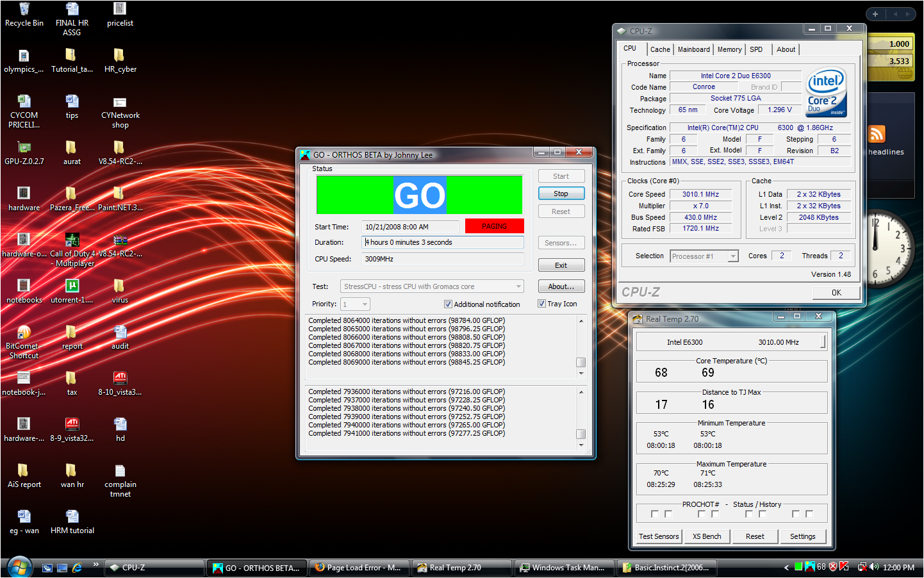Uncheck the Additional notification checkbox

448,304
